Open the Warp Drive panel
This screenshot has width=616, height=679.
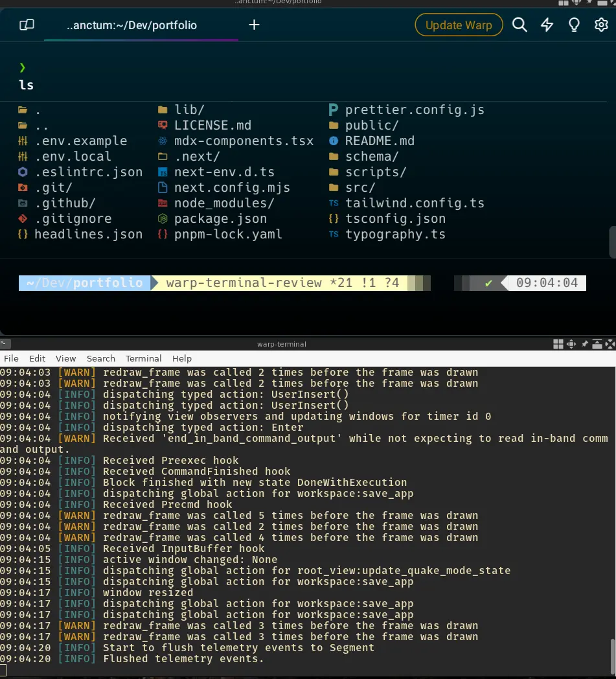click(25, 24)
